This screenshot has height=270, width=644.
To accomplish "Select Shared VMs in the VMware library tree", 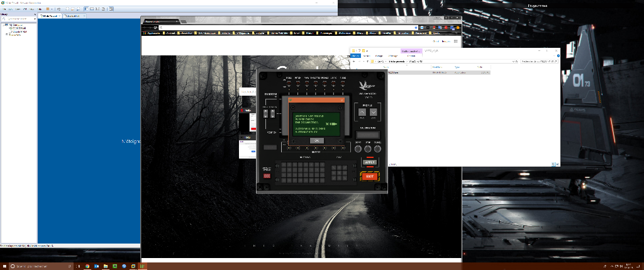I will click(x=14, y=35).
